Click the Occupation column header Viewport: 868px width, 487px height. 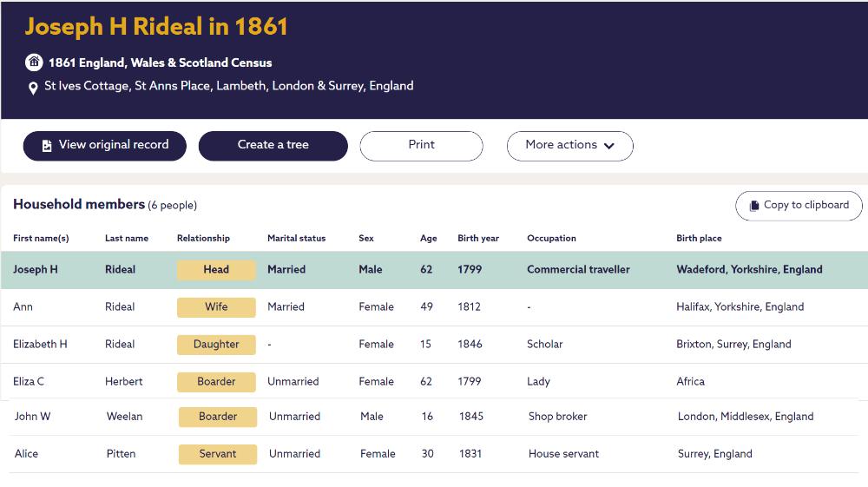point(551,239)
